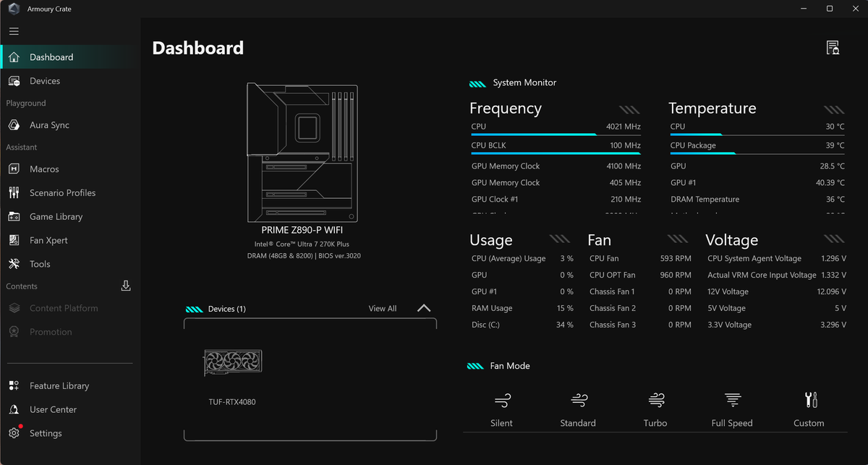Click the CPU Package temperature bar
Image resolution: width=868 pixels, height=465 pixels.
(x=757, y=153)
